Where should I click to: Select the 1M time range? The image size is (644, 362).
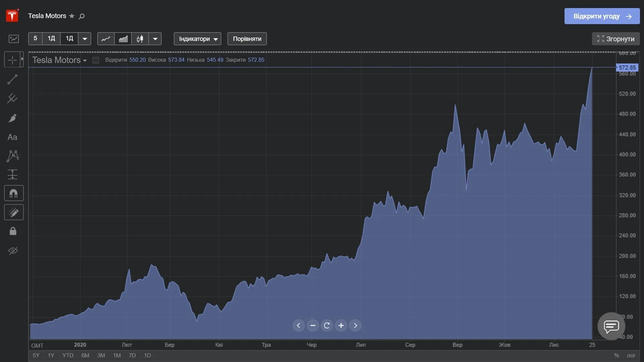point(117,355)
